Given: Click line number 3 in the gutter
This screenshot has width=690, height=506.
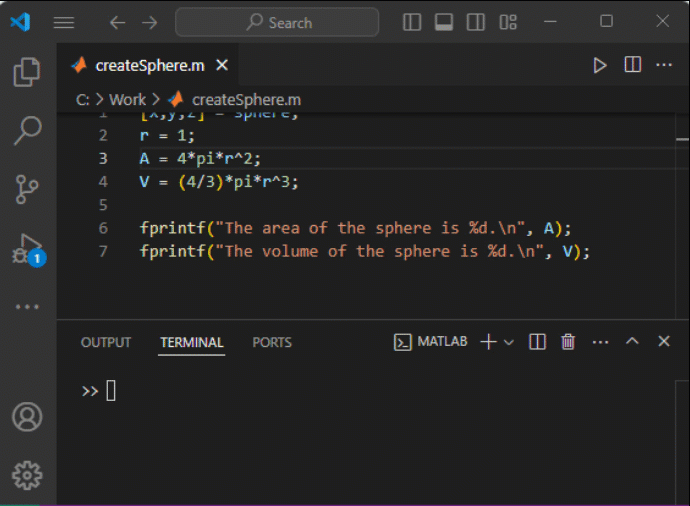Looking at the screenshot, I should 103,158.
